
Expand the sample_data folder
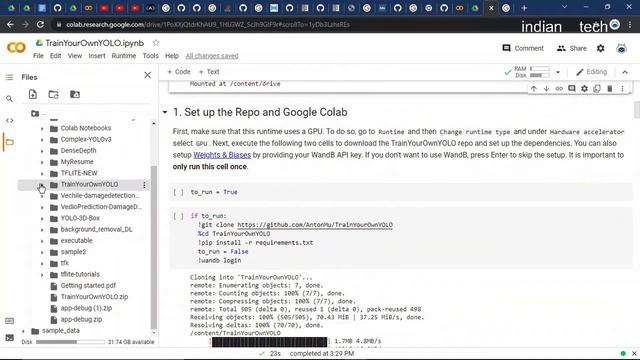coord(23,331)
